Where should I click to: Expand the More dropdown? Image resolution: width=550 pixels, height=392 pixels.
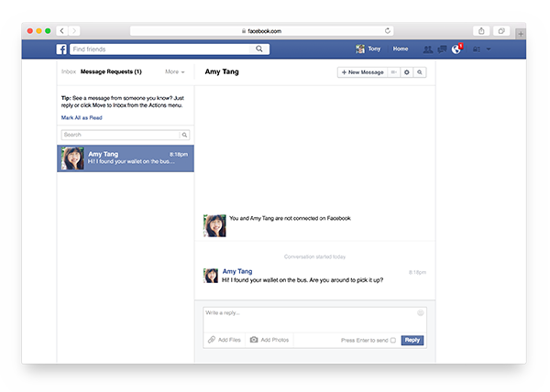coord(175,71)
